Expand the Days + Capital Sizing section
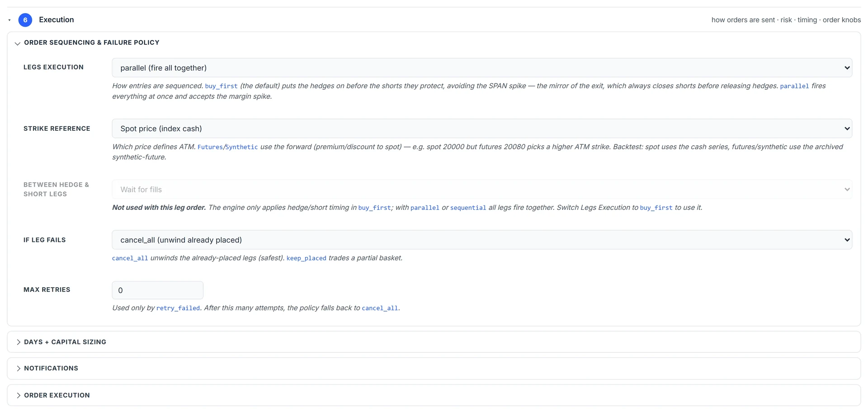The height and width of the screenshot is (413, 868). tap(434, 342)
